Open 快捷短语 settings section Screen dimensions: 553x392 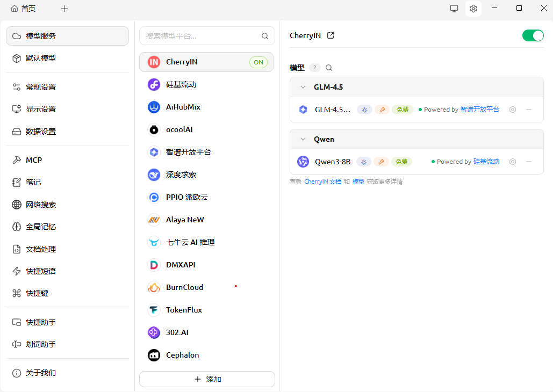click(67, 271)
